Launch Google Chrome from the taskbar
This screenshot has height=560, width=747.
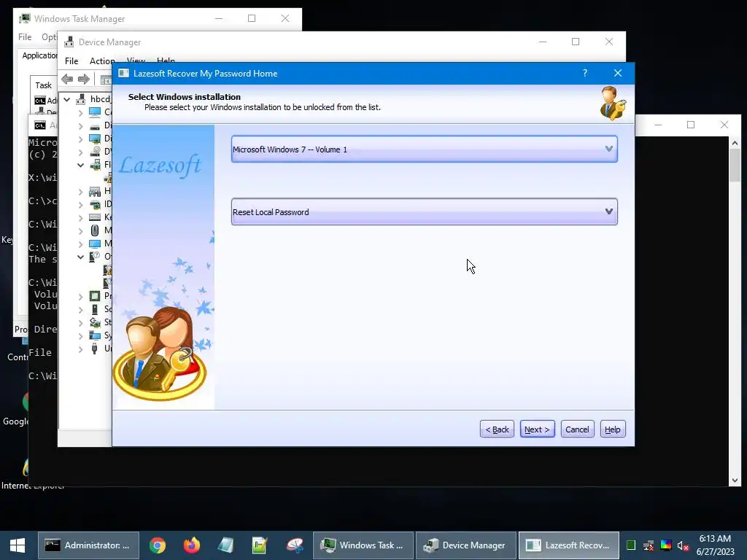tap(158, 545)
